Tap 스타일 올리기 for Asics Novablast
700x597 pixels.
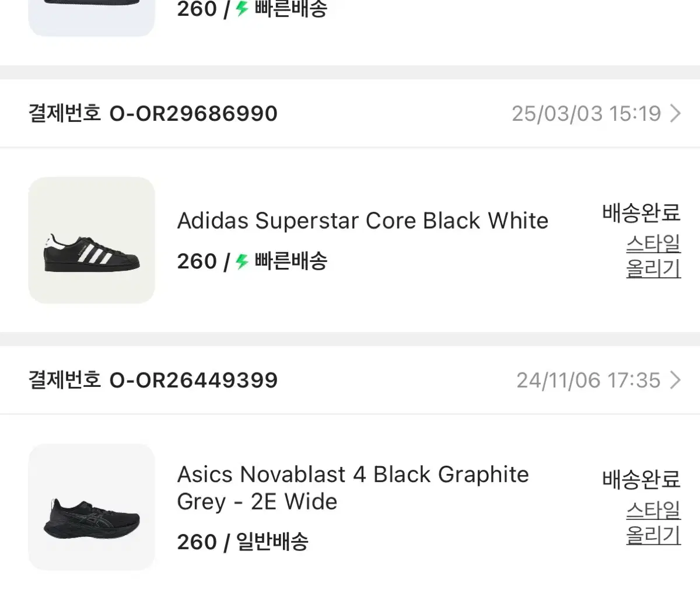click(653, 522)
